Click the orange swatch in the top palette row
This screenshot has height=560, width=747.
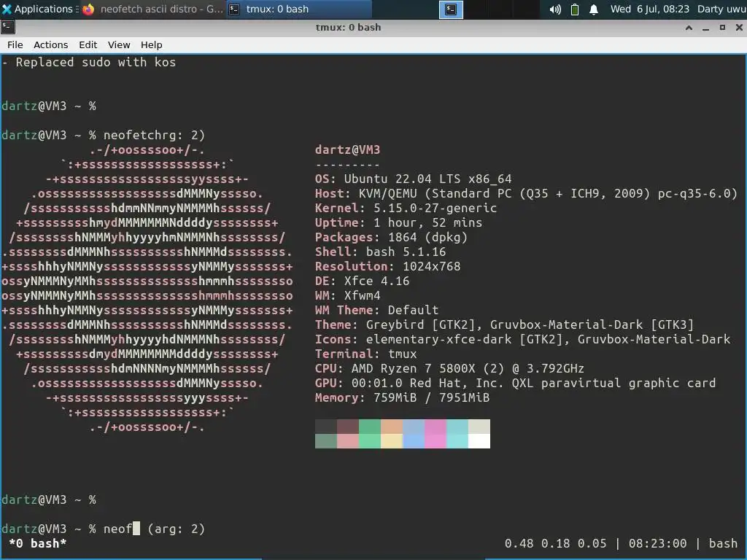392,426
